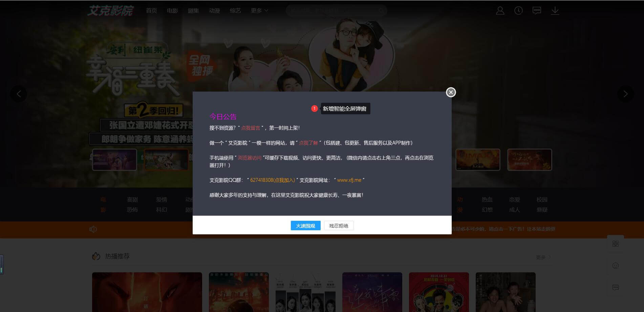Go to previous carousel slide

pyautogui.click(x=19, y=94)
